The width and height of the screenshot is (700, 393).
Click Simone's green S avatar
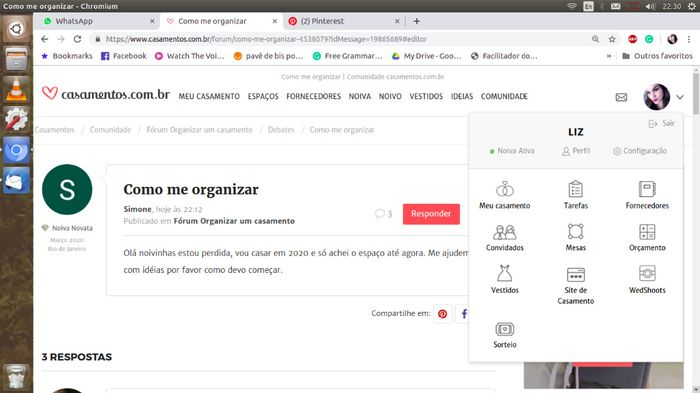67,189
